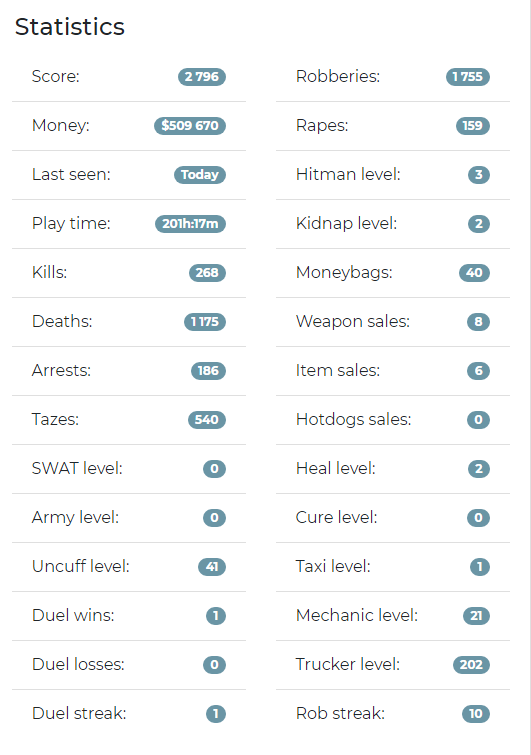Click the Hitman level badge

tap(479, 175)
